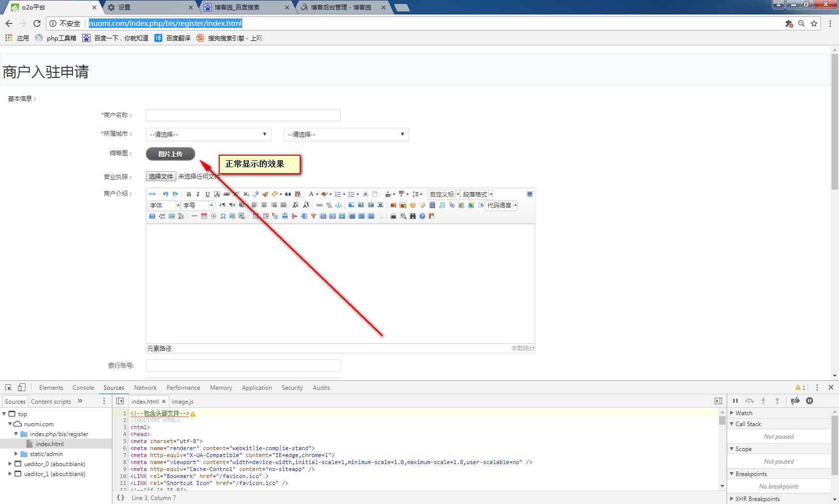Switch to DevTools Performance tab
The image size is (839, 504).
pyautogui.click(x=183, y=388)
